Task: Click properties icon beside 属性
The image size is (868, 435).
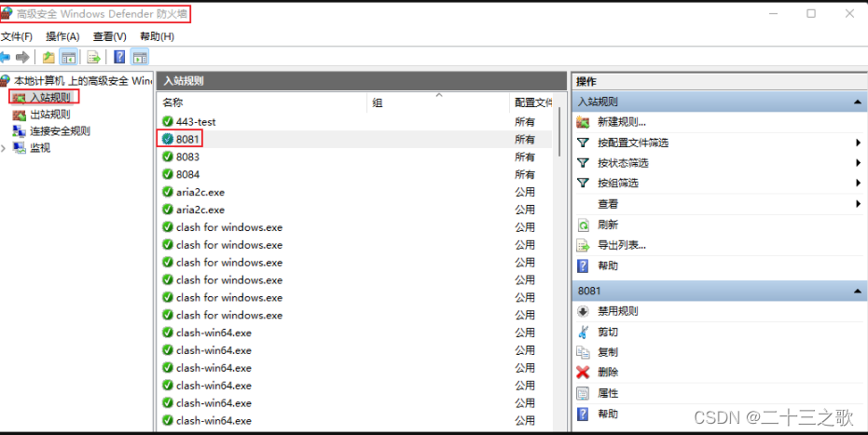Action: [x=583, y=393]
